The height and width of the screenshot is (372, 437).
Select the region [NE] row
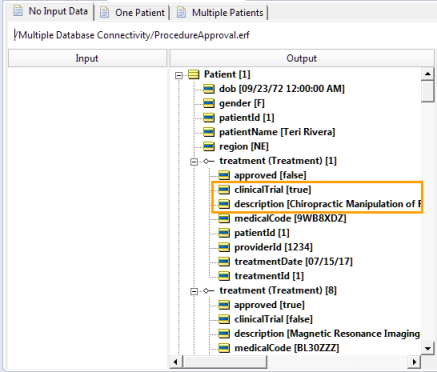pyautogui.click(x=244, y=146)
